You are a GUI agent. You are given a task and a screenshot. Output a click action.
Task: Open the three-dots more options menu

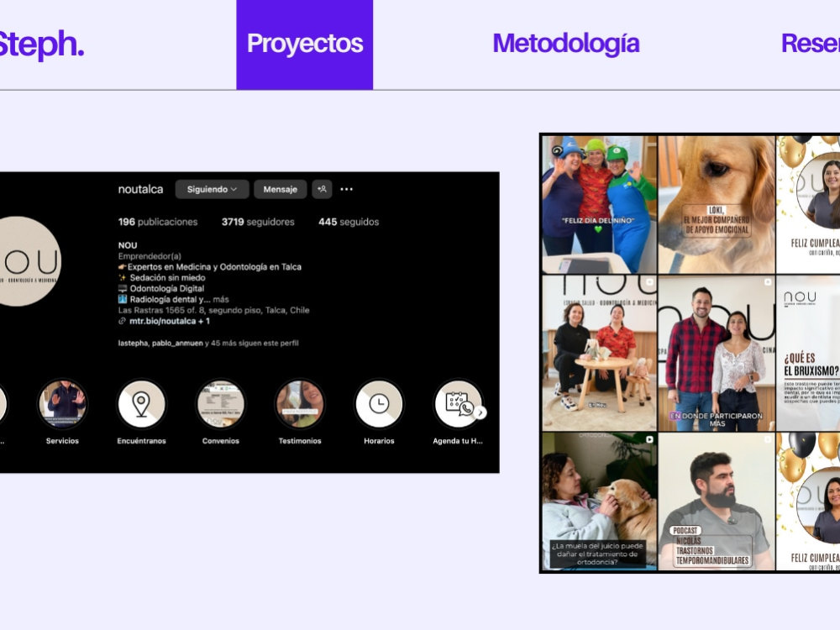[347, 189]
